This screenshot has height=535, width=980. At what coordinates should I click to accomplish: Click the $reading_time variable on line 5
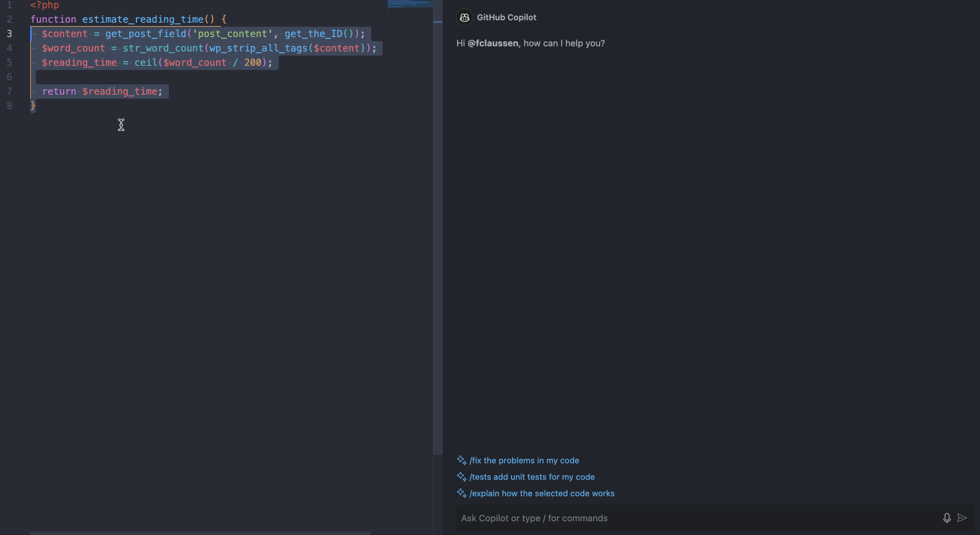pos(79,62)
